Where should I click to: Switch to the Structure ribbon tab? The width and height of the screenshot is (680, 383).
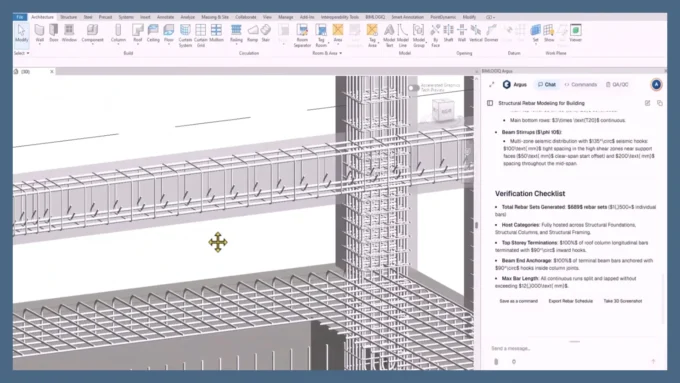[x=69, y=17]
